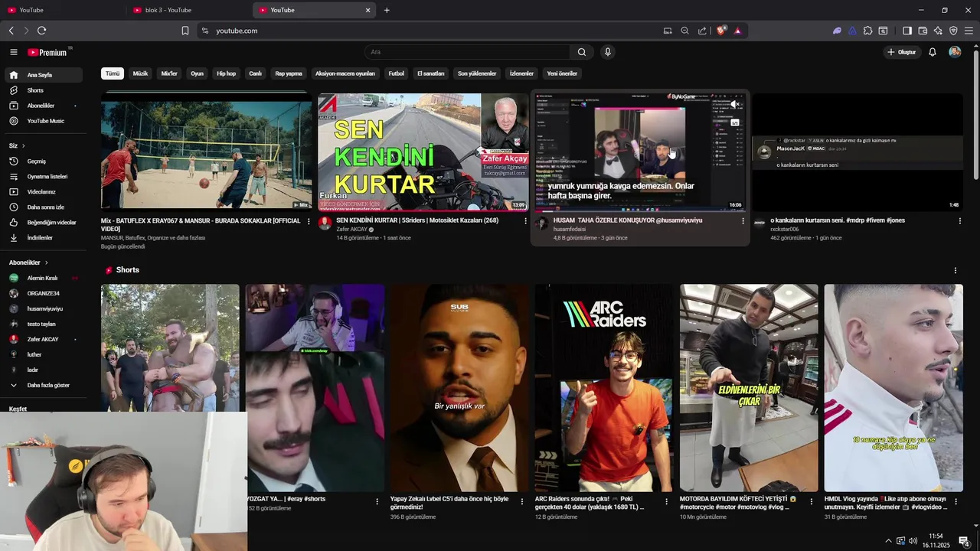Select the Hip hop filter chip
The width and height of the screenshot is (980, 551).
coord(226,73)
